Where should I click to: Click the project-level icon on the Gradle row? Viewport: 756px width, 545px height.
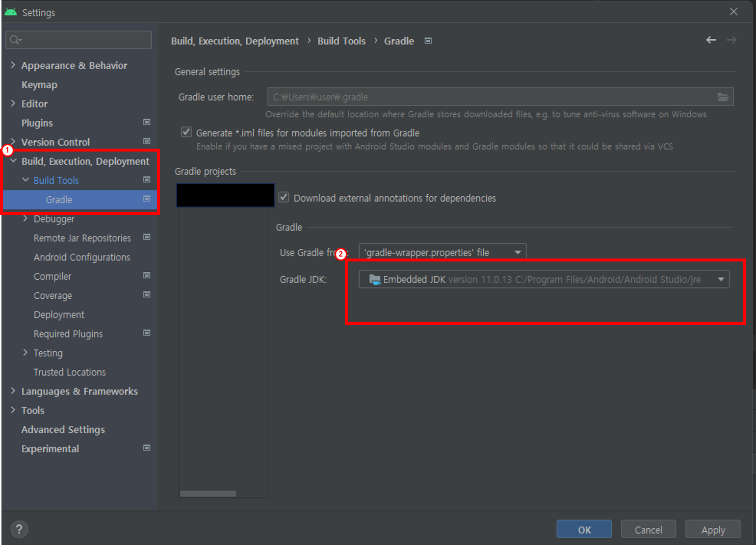[147, 199]
